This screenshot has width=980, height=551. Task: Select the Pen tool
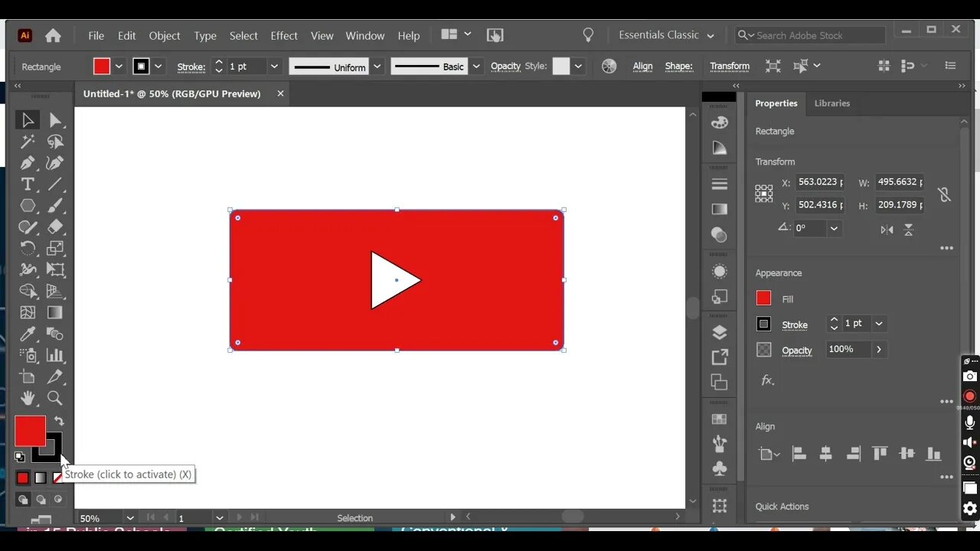(28, 163)
